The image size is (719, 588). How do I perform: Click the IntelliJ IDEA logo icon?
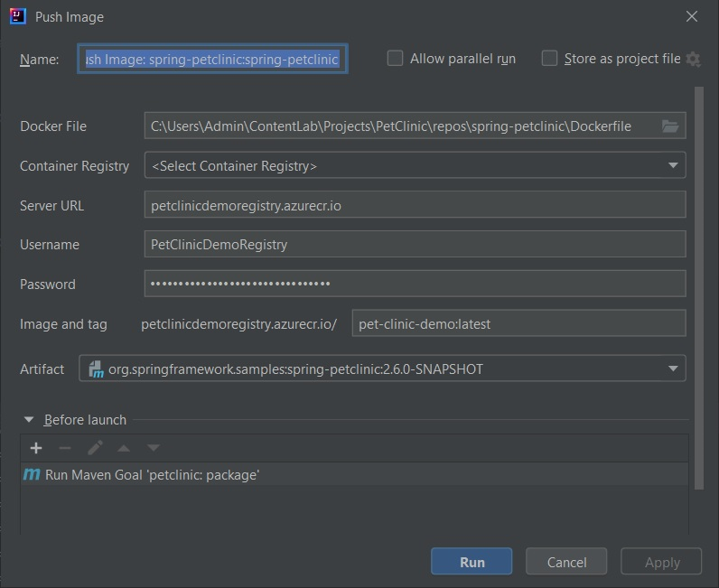tap(17, 16)
